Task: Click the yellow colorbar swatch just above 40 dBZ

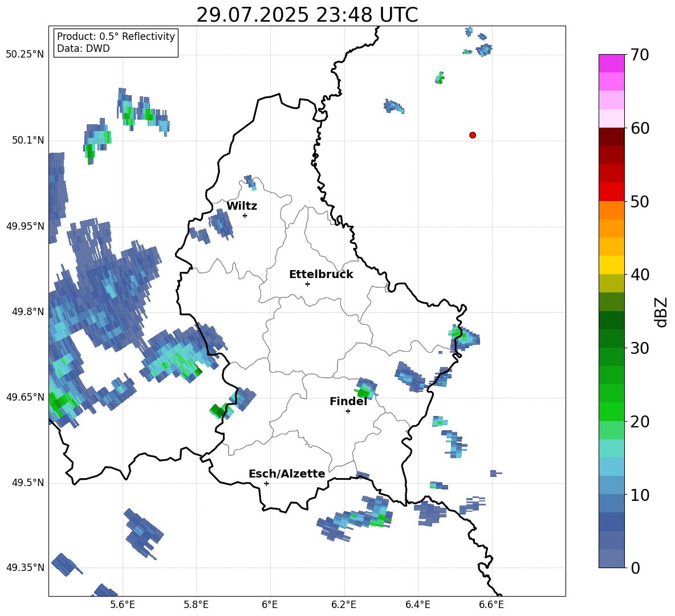Action: click(611, 265)
